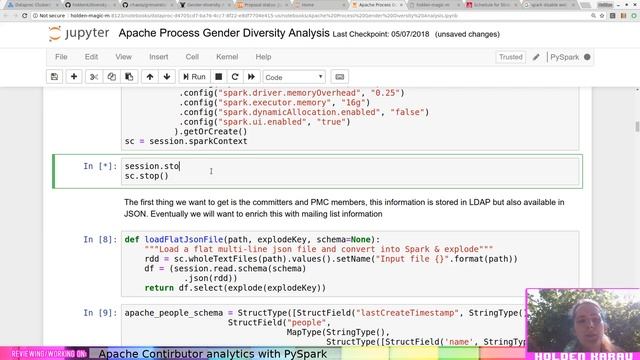Click inside the session.sto code cell

click(x=350, y=171)
